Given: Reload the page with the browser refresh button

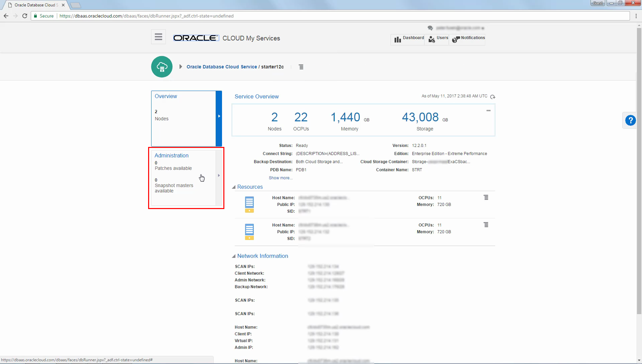Looking at the screenshot, I should point(25,16).
